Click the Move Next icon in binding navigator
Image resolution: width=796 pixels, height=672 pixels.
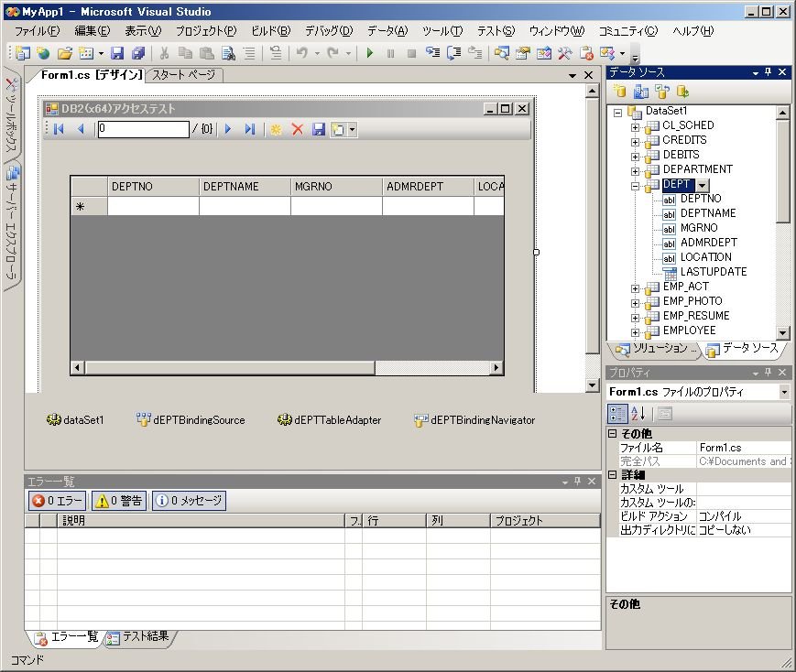228,129
